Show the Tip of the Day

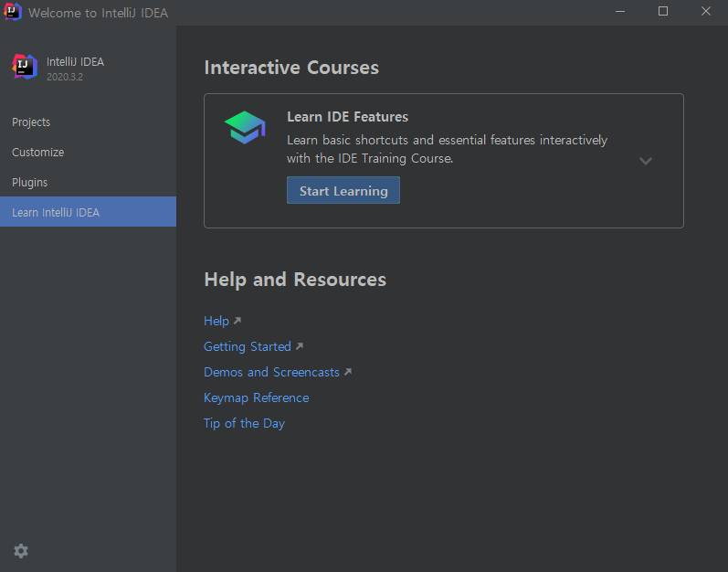coord(244,423)
